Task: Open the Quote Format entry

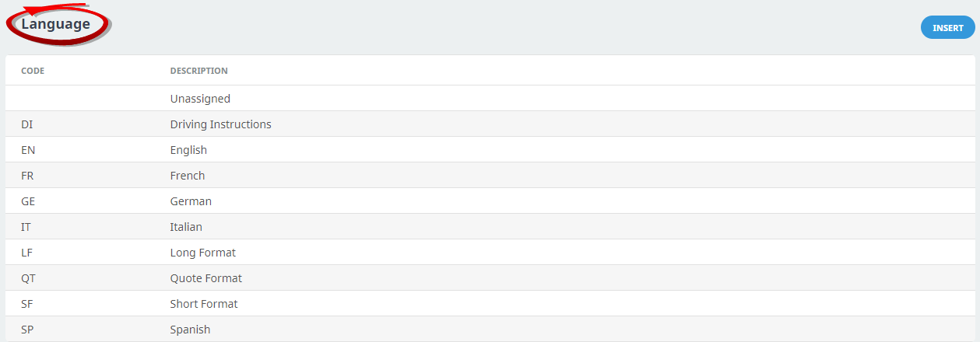Action: coord(205,278)
